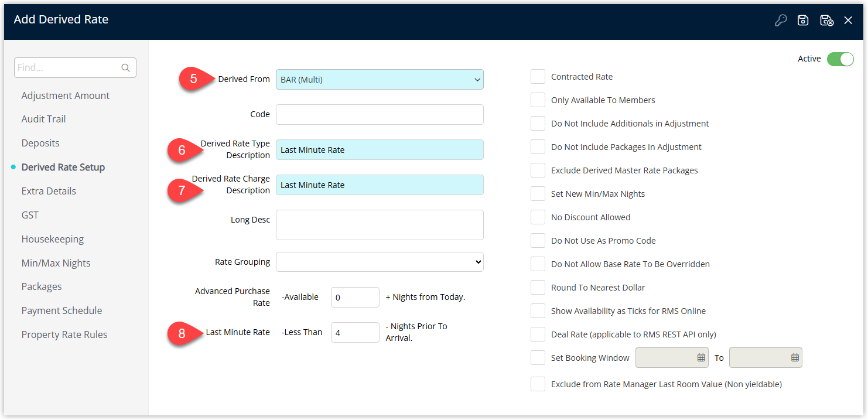Check Show Availability as Ticks for RMS Online
The height and width of the screenshot is (420, 868).
[538, 311]
